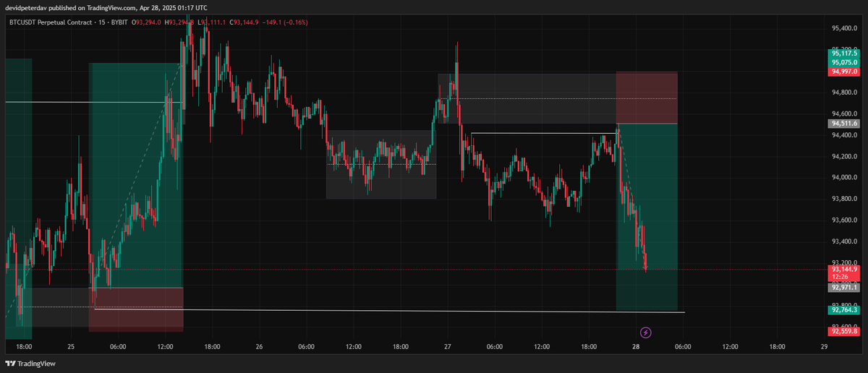Image resolution: width=868 pixels, height=373 pixels.
Task: Click the 94,511.6 gray price tag
Action: [x=844, y=124]
